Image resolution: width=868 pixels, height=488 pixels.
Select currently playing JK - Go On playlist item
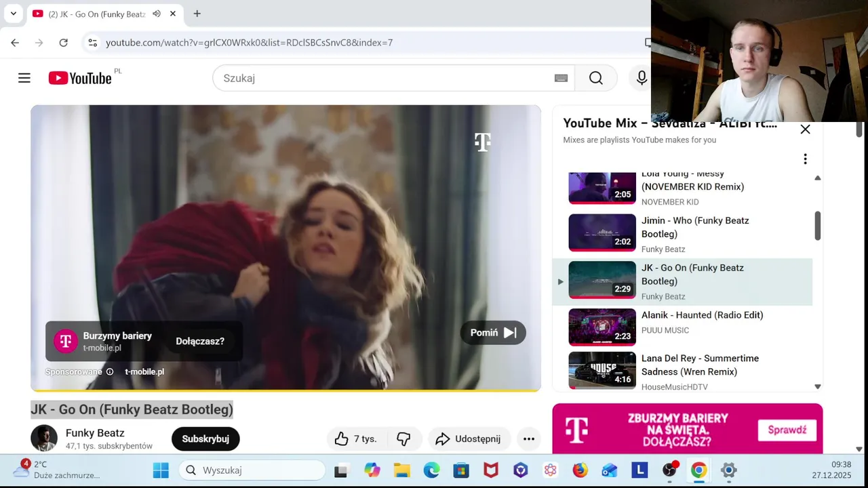pyautogui.click(x=682, y=282)
